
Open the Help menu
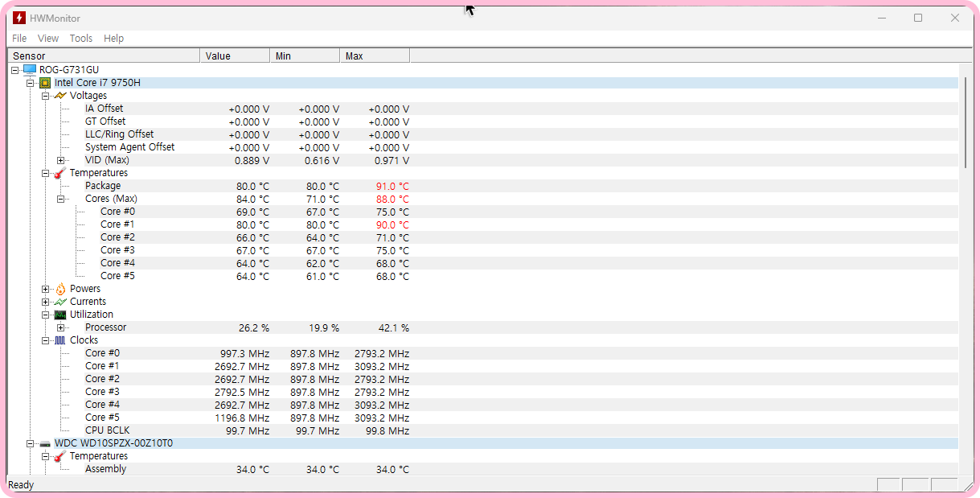pyautogui.click(x=114, y=38)
